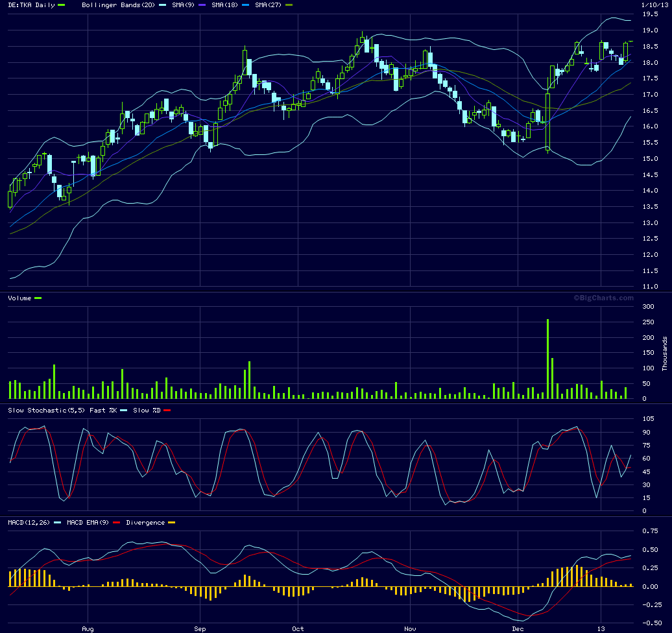Click the 105 stochastic axis label
Viewport: 672px width, 633px height.
pyautogui.click(x=649, y=419)
